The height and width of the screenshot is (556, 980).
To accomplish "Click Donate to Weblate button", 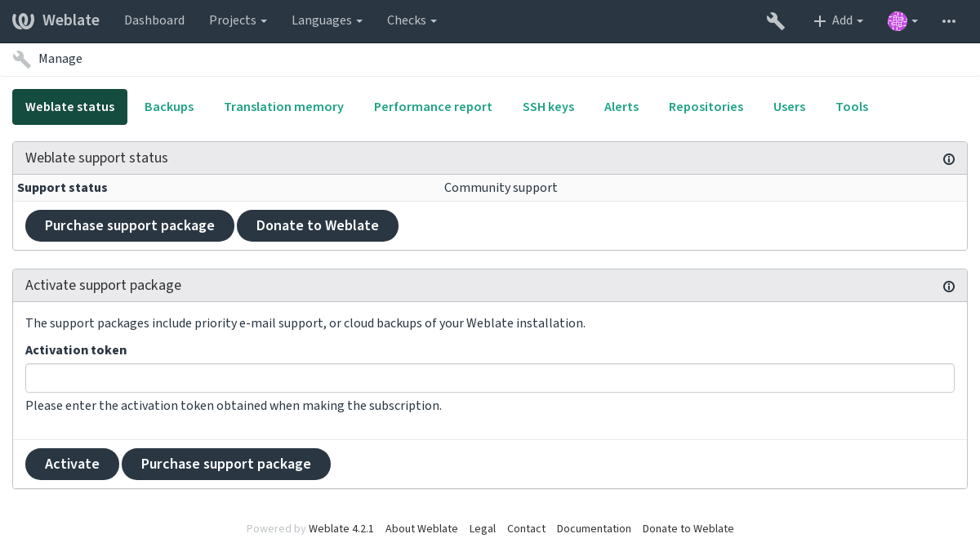I will click(318, 225).
